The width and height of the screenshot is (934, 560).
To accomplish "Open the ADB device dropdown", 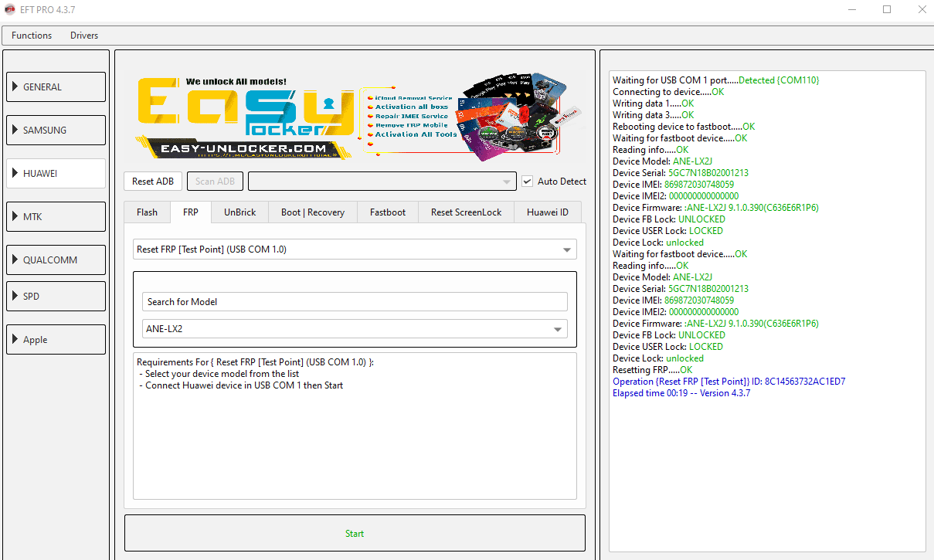I will click(382, 182).
